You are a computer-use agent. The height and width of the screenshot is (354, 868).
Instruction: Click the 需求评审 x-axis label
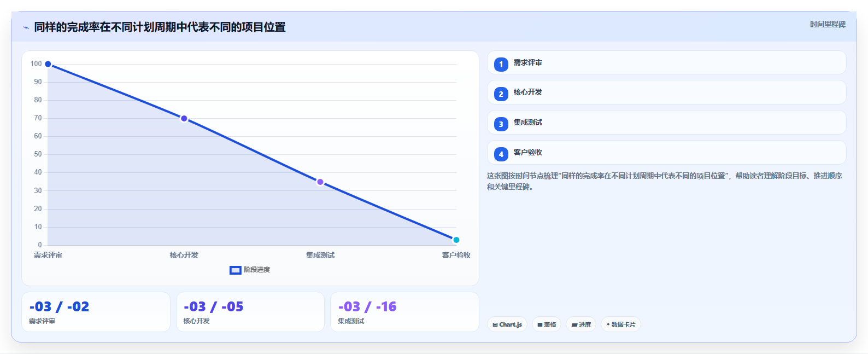pyautogui.click(x=48, y=256)
